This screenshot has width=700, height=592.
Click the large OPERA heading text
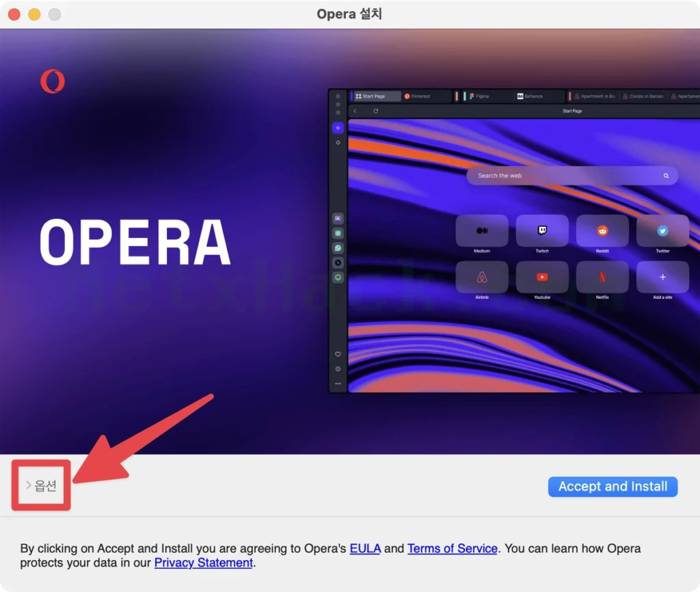135,241
